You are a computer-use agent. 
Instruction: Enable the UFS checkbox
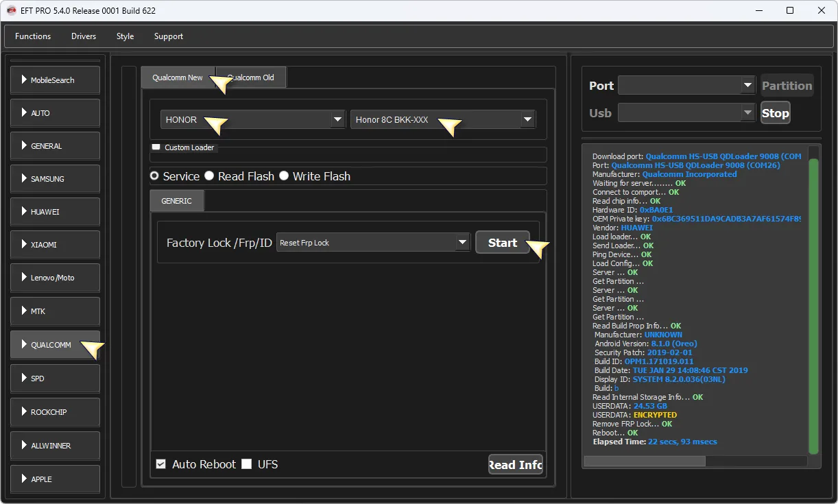pos(247,464)
